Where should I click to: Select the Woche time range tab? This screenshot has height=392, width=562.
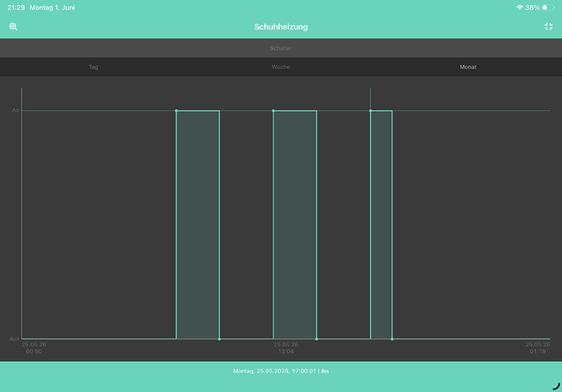coord(281,67)
